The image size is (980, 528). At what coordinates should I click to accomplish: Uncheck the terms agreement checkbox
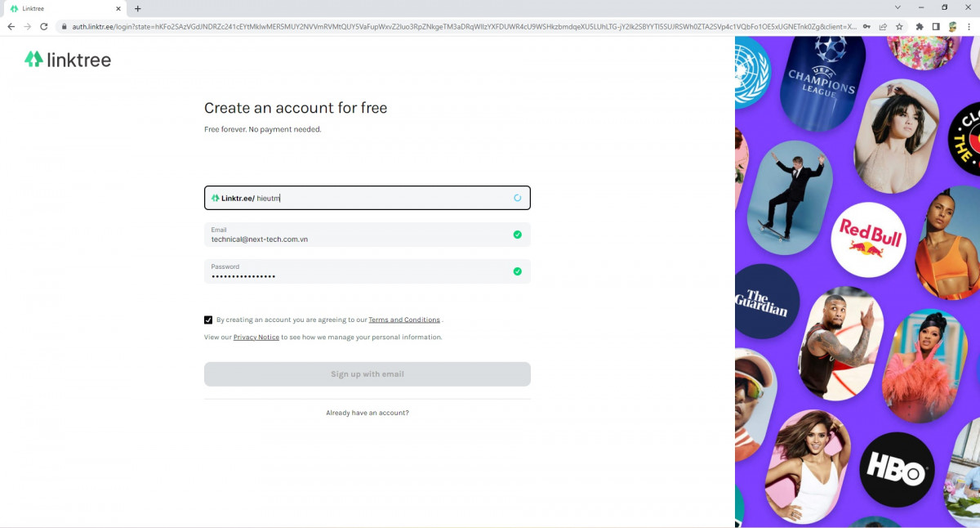coord(208,320)
